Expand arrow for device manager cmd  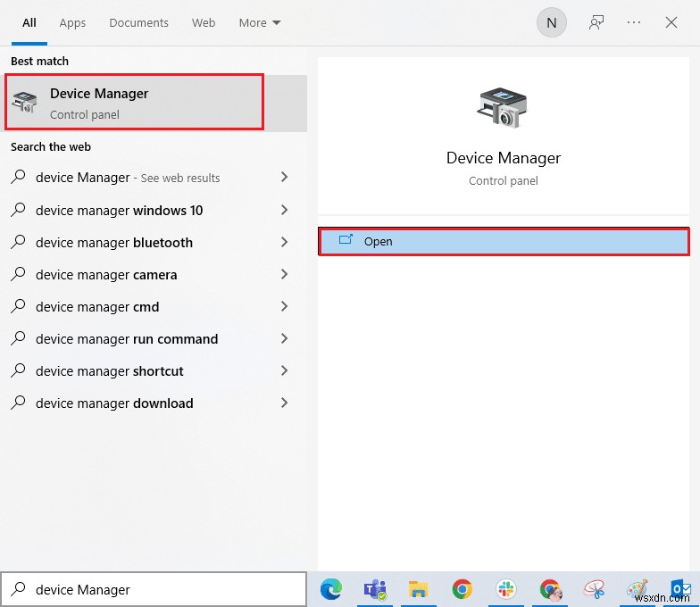pos(284,306)
